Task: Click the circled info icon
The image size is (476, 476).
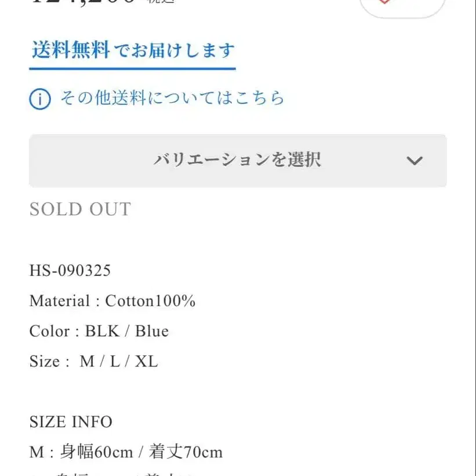Action: click(x=40, y=99)
